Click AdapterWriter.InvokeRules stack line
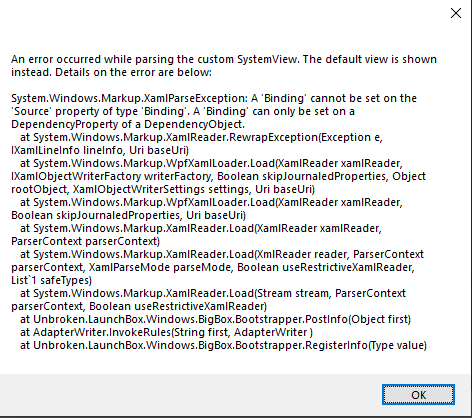Viewport: 472px width, 418px height. click(166, 332)
